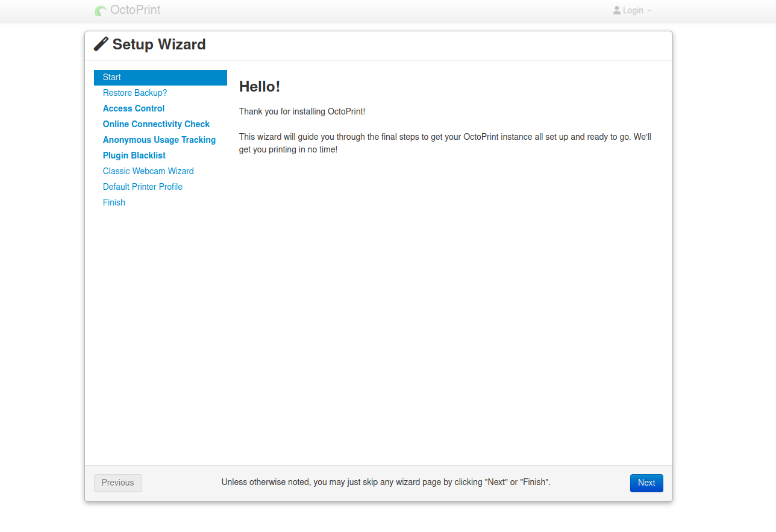Switch to Online Connectivity Check step
The width and height of the screenshot is (776, 532).
(160, 125)
